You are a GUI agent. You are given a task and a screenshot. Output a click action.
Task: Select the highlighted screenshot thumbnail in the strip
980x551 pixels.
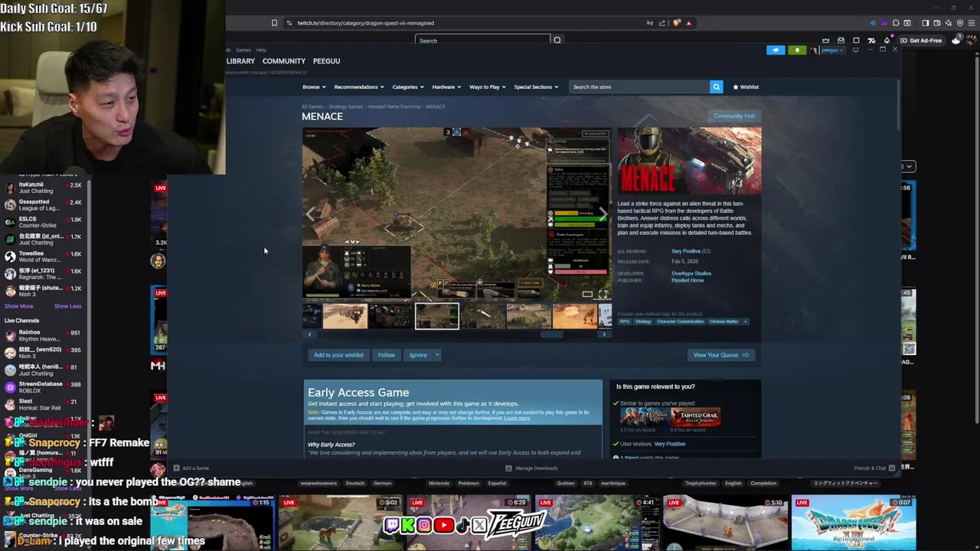coord(437,316)
